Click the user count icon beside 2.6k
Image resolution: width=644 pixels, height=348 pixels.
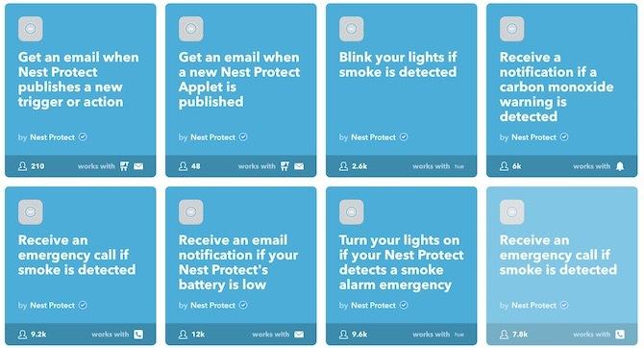pyautogui.click(x=343, y=166)
